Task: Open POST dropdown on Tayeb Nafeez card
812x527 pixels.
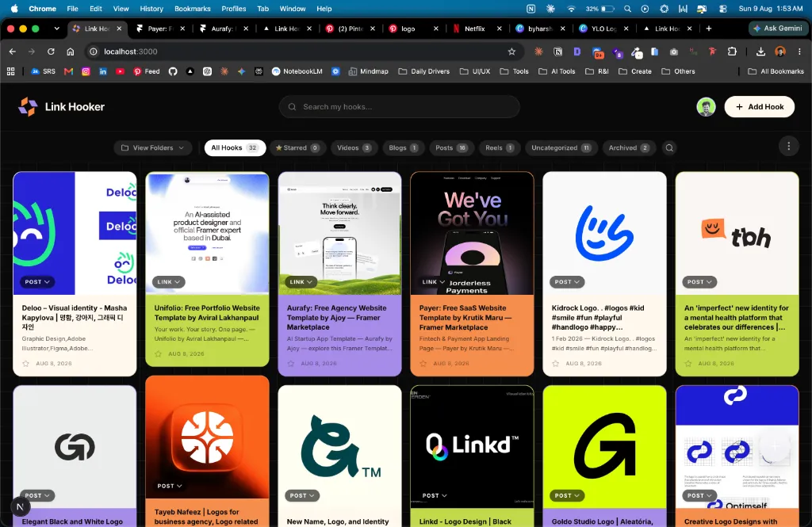Action: coord(170,486)
